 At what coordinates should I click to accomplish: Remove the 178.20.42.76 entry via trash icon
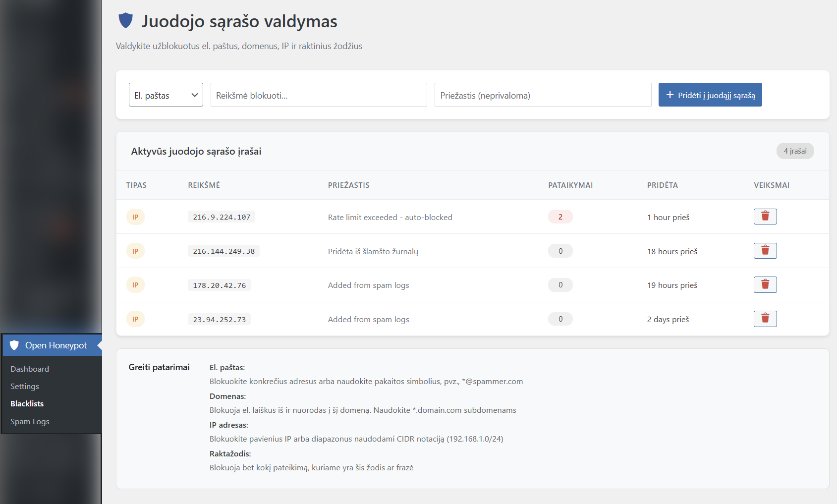tap(765, 285)
